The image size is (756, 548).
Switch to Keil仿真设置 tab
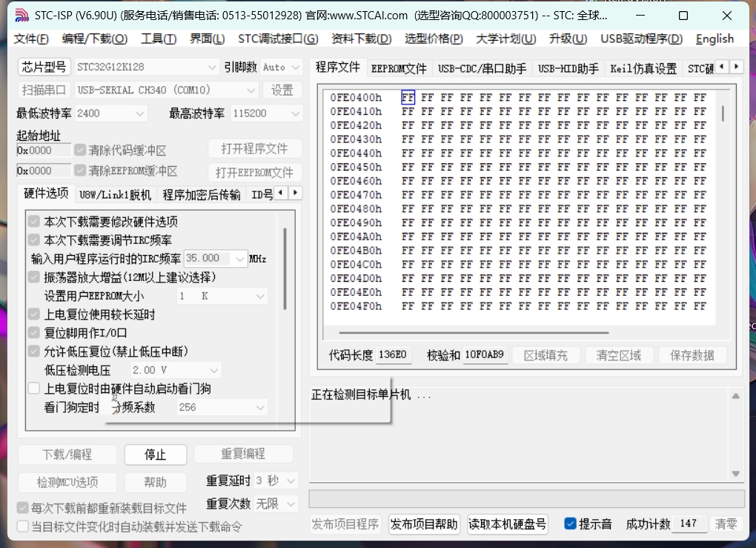[x=643, y=69]
